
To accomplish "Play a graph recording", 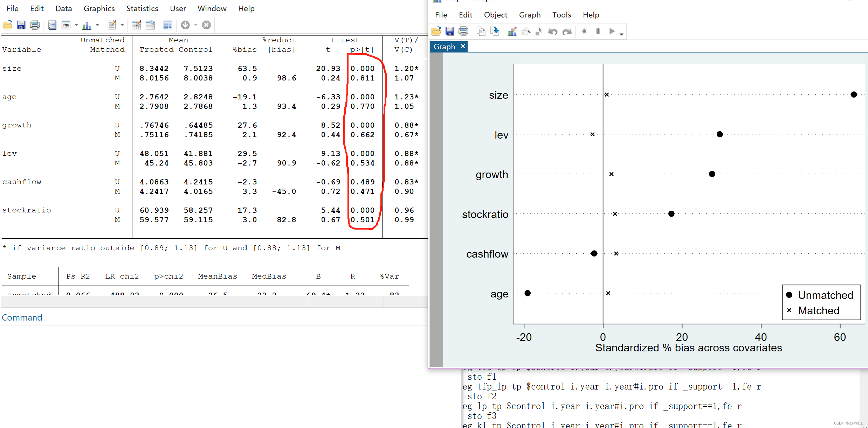I will [612, 31].
